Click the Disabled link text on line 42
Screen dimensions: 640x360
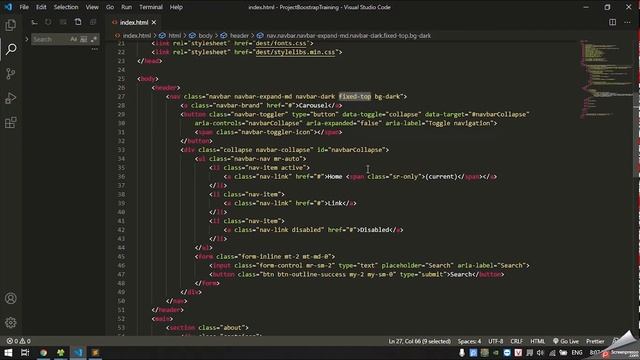tap(374, 230)
